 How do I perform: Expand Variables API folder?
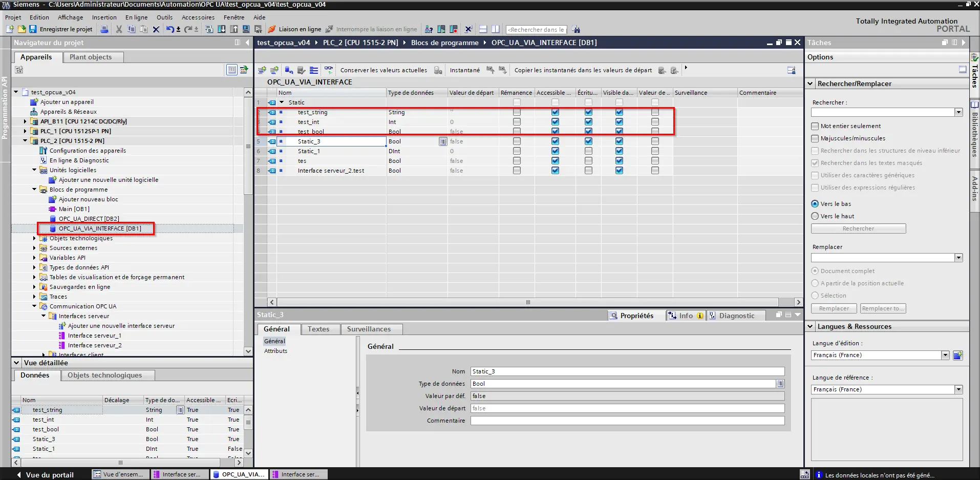click(34, 258)
